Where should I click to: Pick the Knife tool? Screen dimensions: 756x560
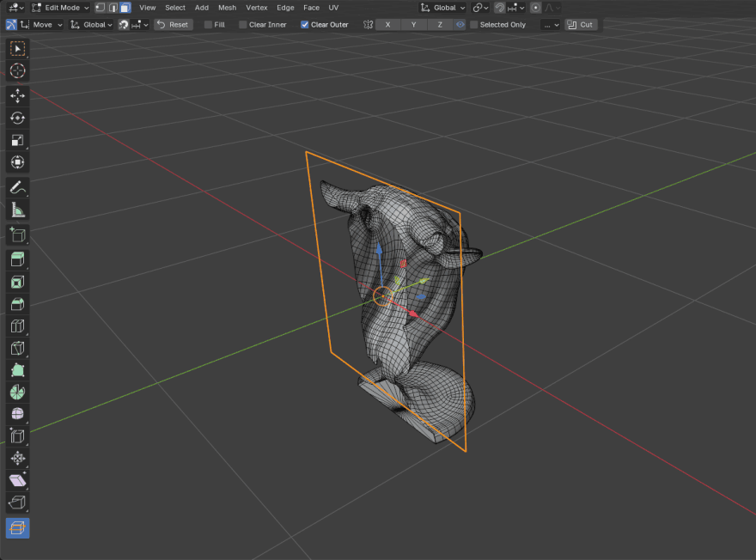pyautogui.click(x=17, y=349)
